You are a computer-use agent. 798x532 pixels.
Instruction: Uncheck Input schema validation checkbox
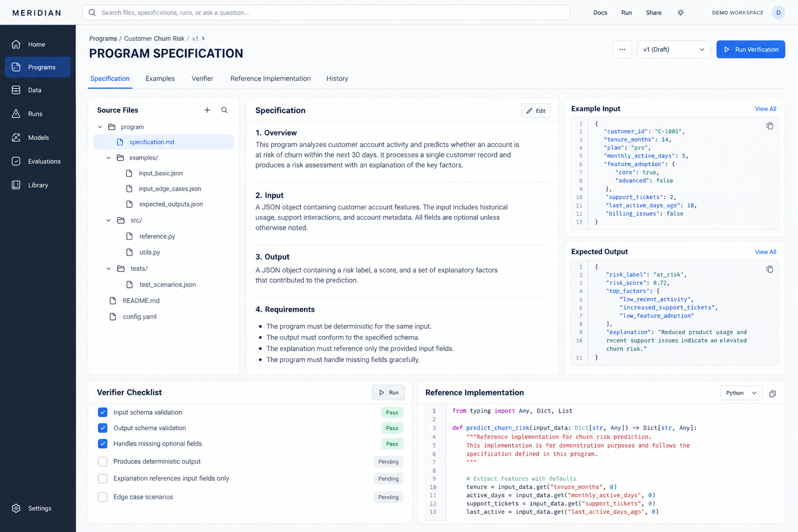(x=103, y=413)
